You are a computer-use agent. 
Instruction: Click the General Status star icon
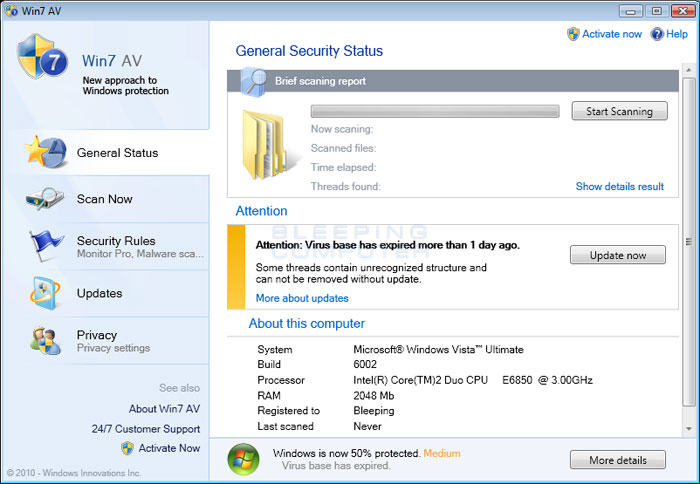coord(45,153)
